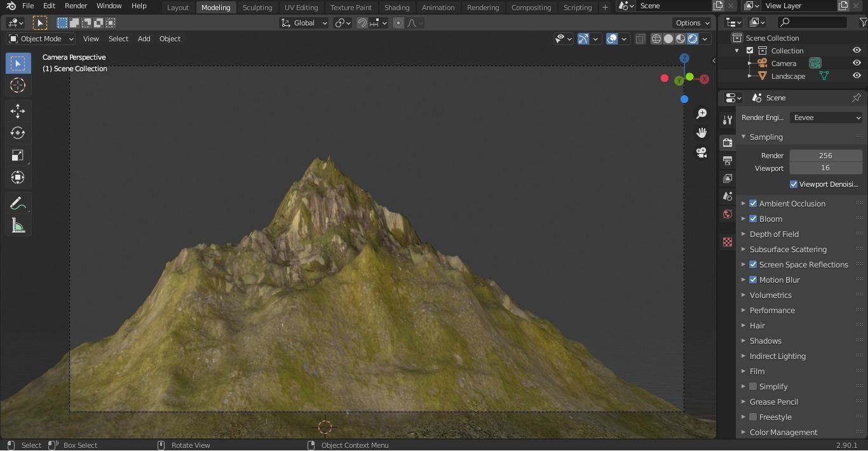Activate the 3D Cursor tool
The image size is (868, 451).
click(x=18, y=85)
